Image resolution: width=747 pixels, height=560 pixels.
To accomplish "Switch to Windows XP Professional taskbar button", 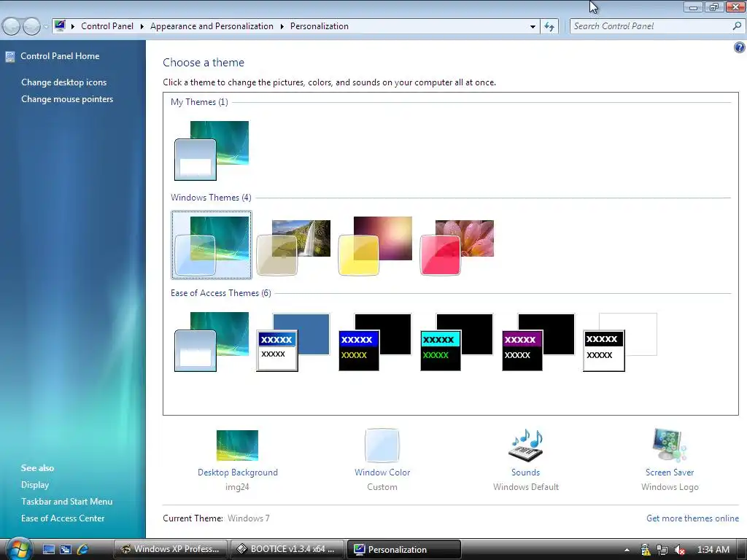I will 171,549.
